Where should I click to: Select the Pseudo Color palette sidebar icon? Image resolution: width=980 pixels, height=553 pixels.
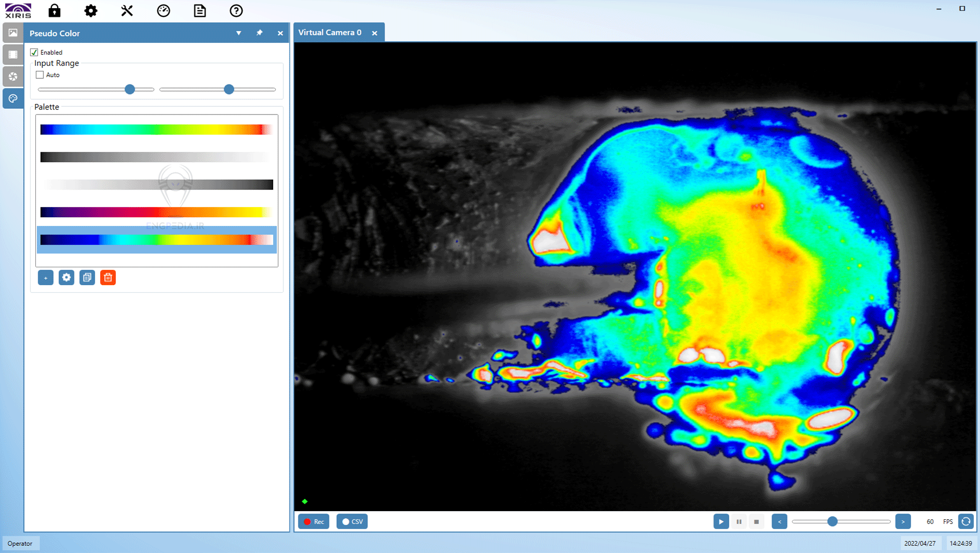tap(13, 98)
